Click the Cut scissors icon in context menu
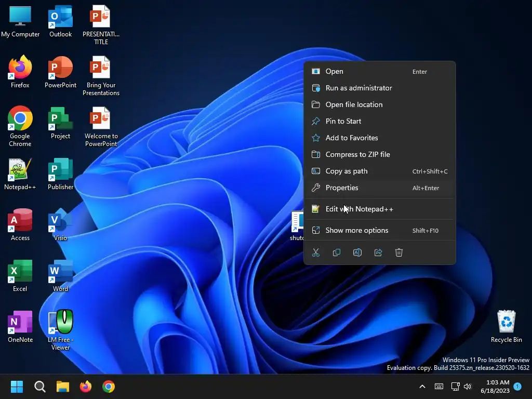532x399 pixels. [x=316, y=252]
